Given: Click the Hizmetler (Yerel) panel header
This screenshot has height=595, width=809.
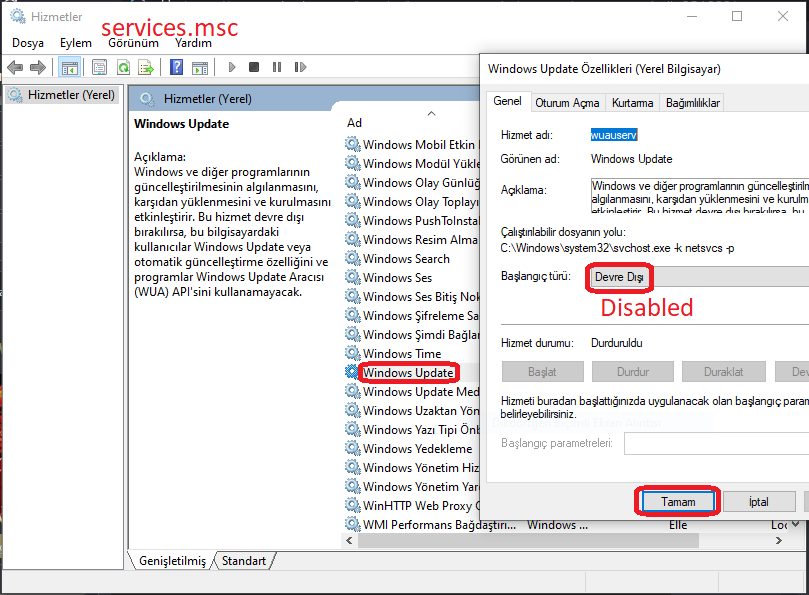Looking at the screenshot, I should (x=207, y=99).
